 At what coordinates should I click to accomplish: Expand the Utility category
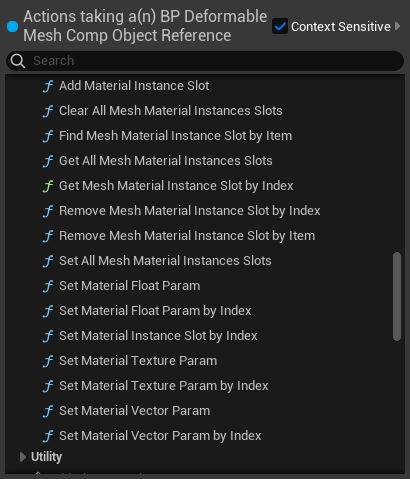(x=23, y=457)
